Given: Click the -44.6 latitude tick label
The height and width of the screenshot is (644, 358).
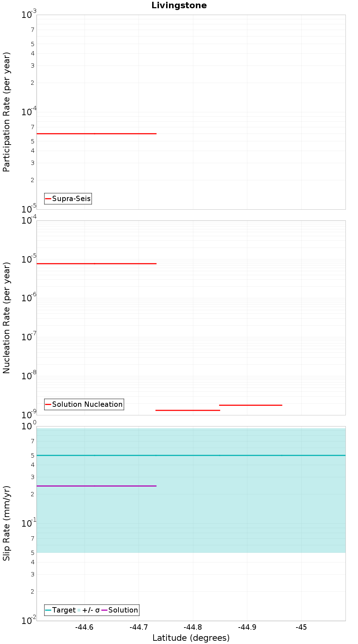Looking at the screenshot, I should tap(84, 627).
